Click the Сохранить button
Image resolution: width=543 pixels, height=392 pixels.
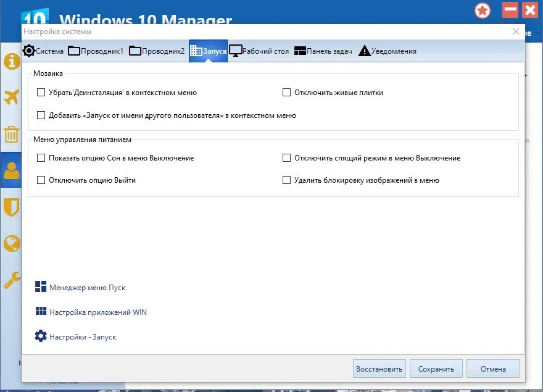click(x=436, y=369)
